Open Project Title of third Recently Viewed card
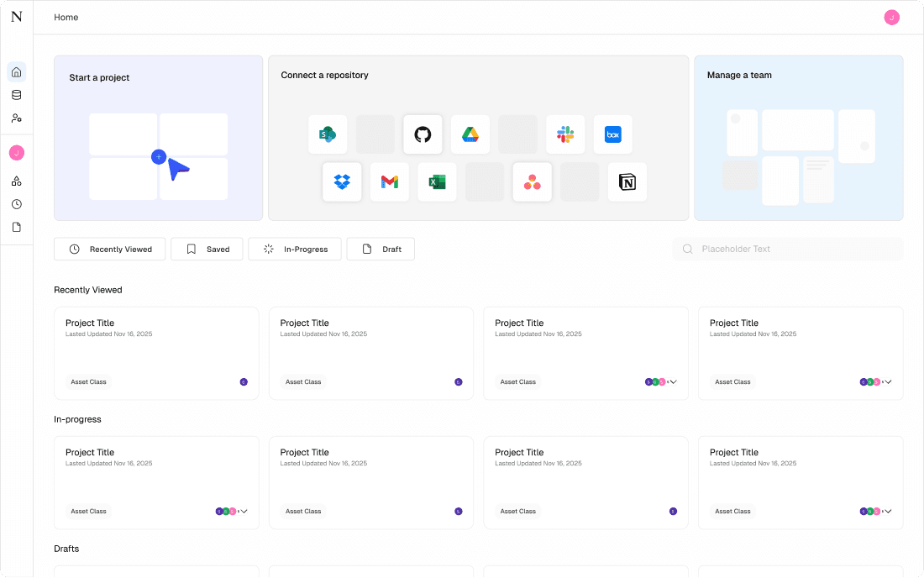This screenshot has width=924, height=578. (x=519, y=323)
